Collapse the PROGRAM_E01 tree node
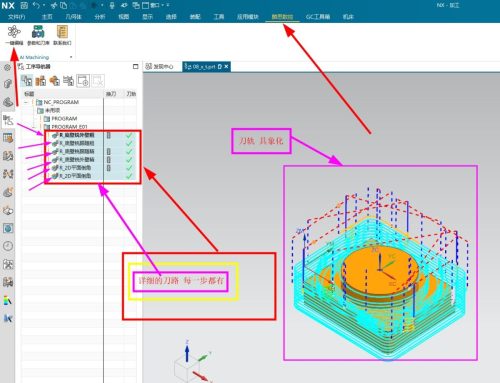 click(34, 127)
